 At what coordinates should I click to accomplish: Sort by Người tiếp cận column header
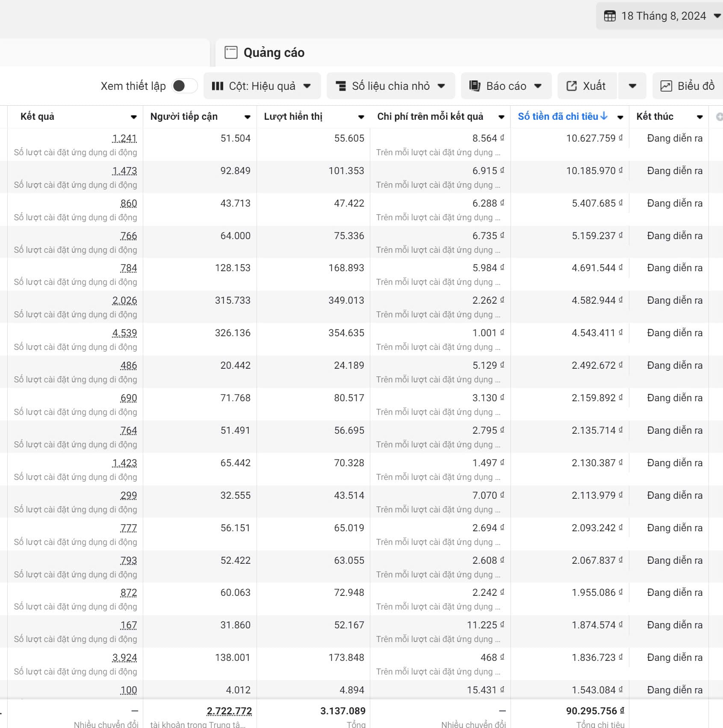(184, 116)
